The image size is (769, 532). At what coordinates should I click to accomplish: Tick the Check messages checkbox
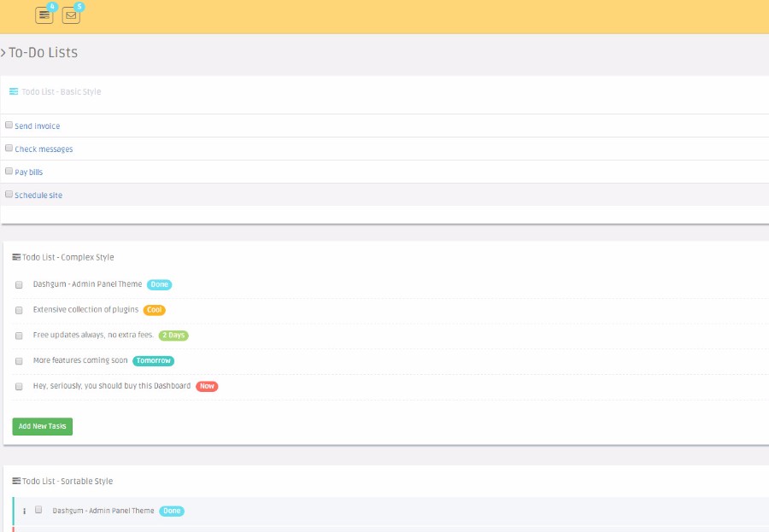[9, 148]
